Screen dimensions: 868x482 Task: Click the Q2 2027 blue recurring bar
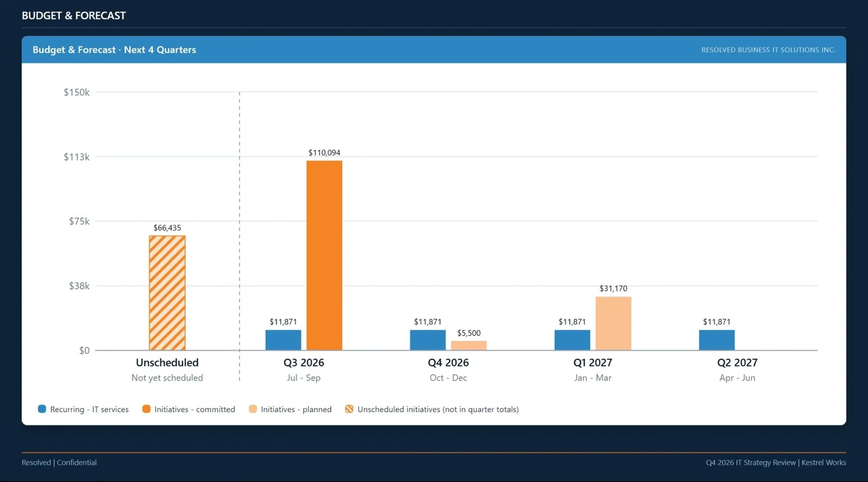coord(717,340)
